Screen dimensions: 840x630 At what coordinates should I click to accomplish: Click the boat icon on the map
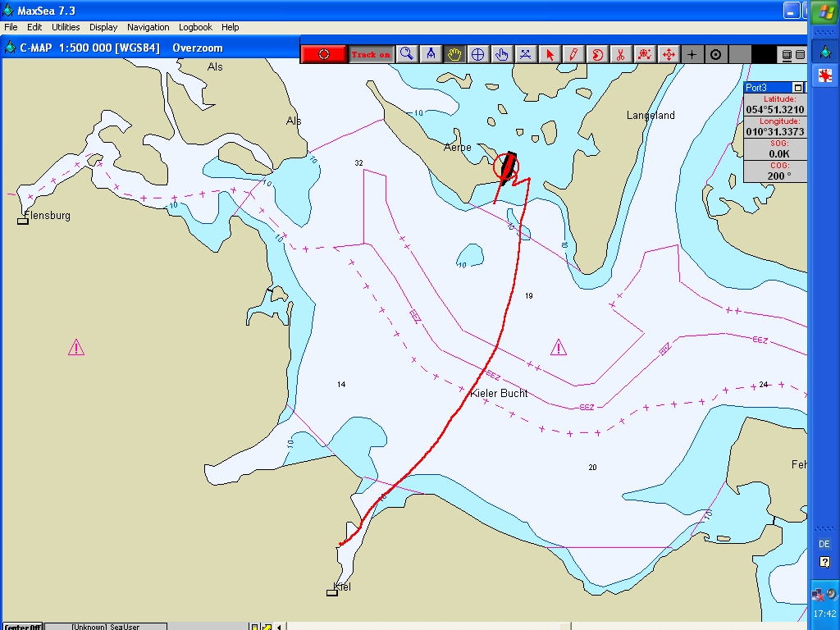(x=507, y=167)
